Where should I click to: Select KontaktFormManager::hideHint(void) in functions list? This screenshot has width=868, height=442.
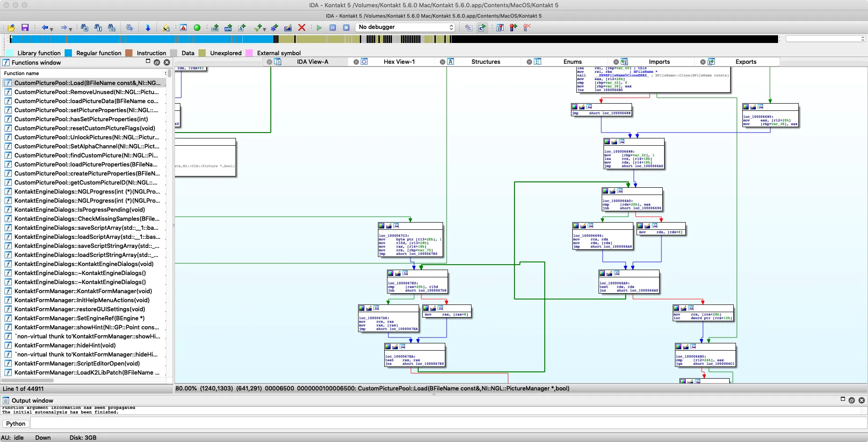tap(65, 345)
